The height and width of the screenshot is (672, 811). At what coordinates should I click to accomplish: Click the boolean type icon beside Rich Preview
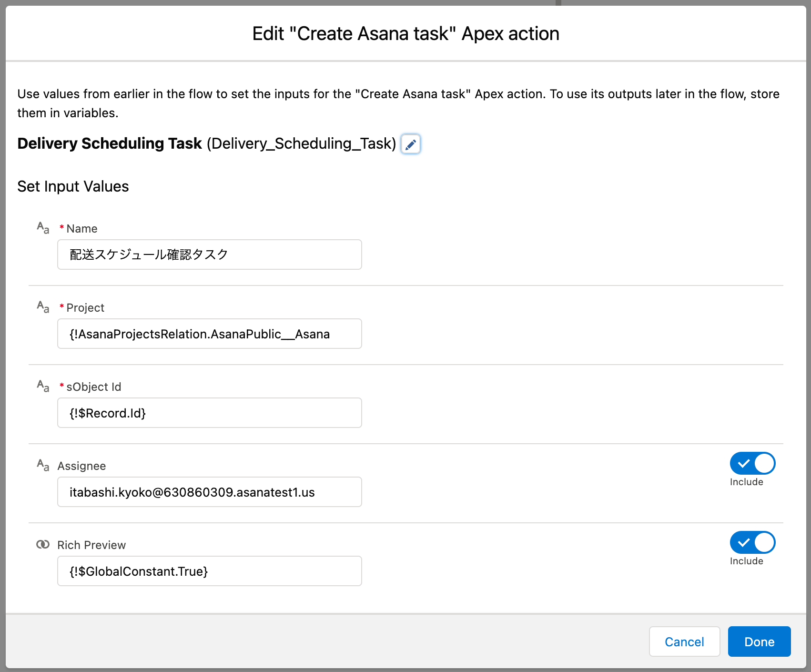point(43,544)
